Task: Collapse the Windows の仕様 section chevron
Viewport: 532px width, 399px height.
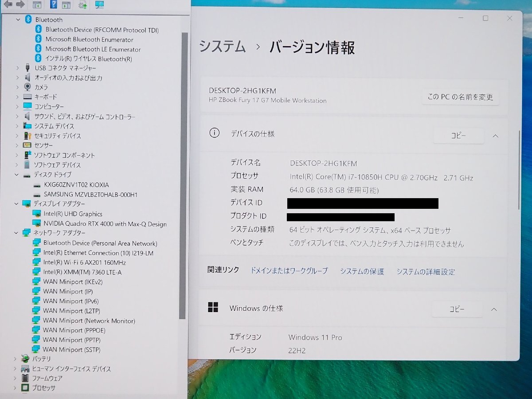Action: point(494,309)
